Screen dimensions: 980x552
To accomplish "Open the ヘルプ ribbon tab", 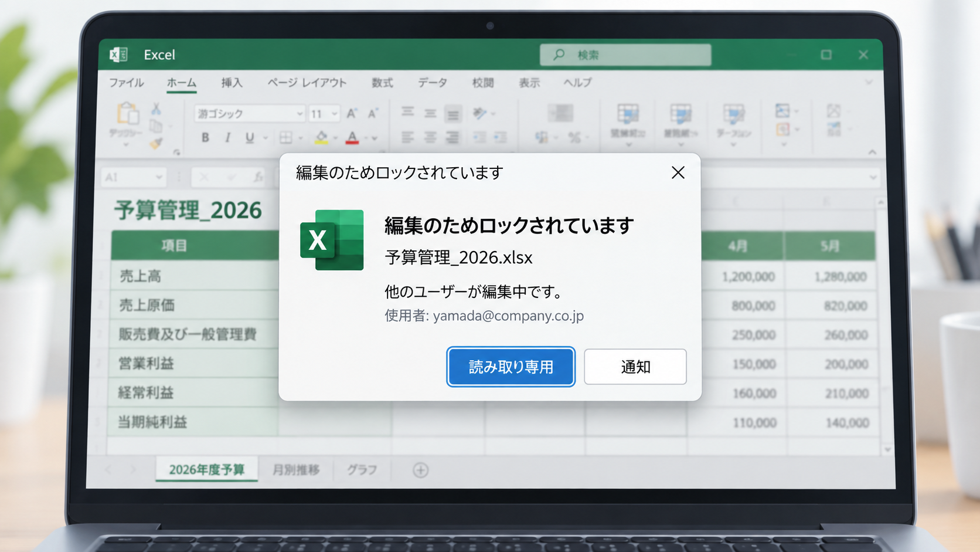I will pyautogui.click(x=578, y=83).
